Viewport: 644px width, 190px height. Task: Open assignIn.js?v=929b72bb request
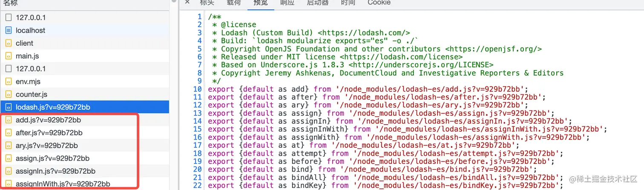tap(84, 171)
